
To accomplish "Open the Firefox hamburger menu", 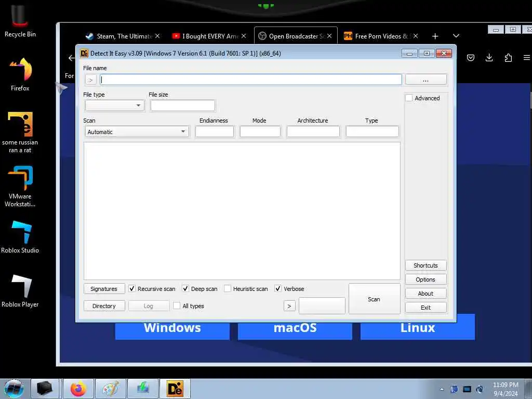I will [x=527, y=58].
